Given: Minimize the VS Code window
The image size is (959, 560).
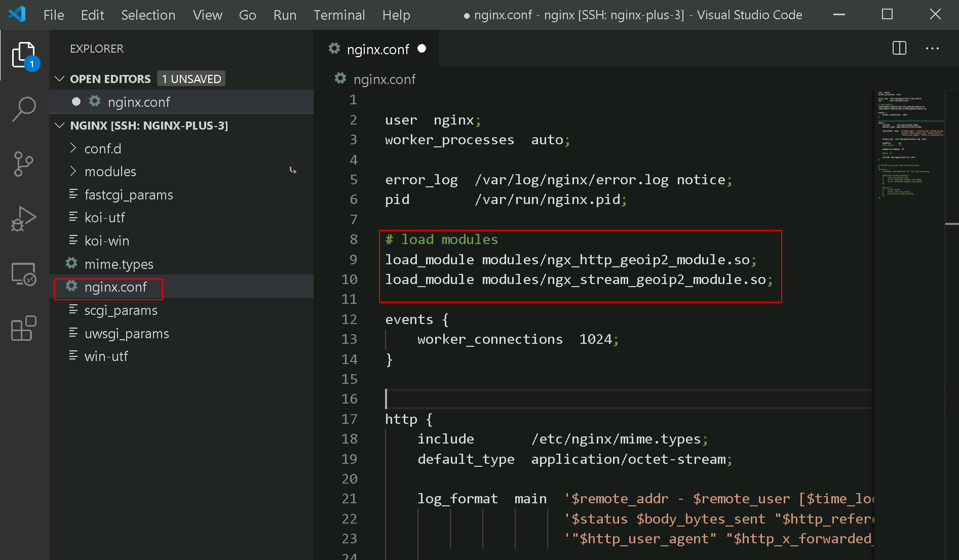Looking at the screenshot, I should 839,15.
